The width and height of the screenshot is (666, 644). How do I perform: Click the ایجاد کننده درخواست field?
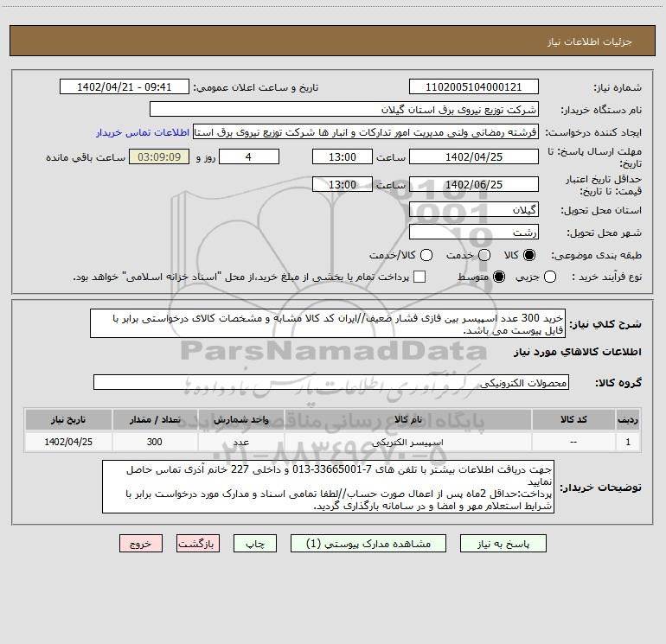coord(366,132)
